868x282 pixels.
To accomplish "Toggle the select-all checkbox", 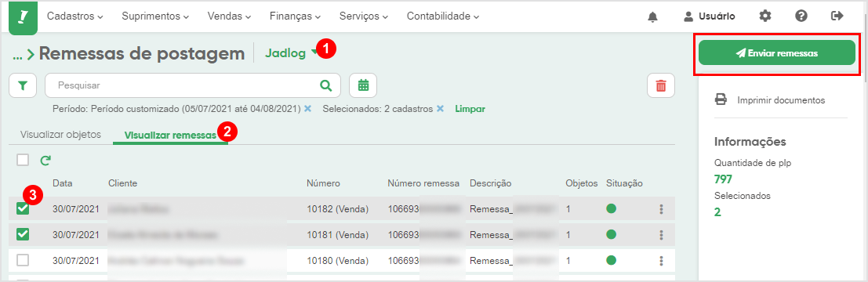I will (x=23, y=160).
